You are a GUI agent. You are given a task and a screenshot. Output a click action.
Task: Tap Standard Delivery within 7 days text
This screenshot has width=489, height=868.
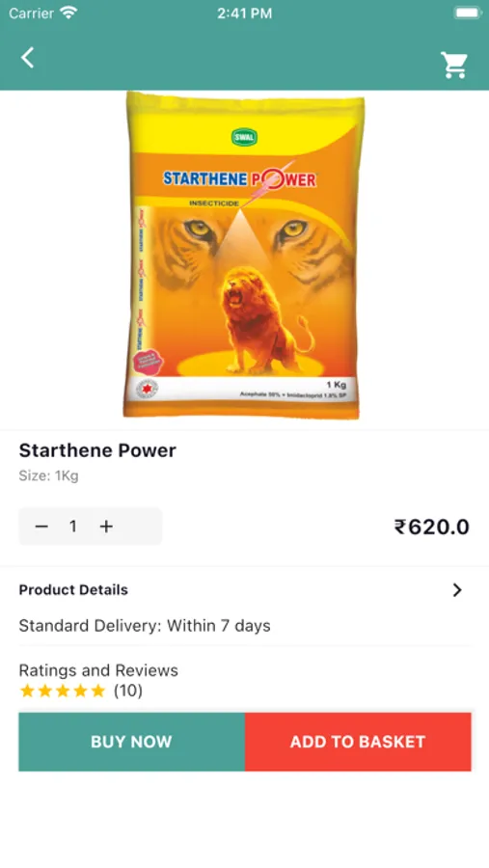pos(145,626)
